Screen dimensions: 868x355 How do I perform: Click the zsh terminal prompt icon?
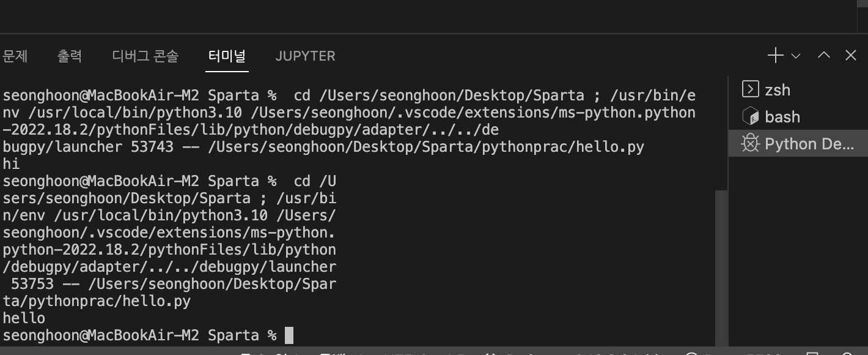pyautogui.click(x=750, y=89)
